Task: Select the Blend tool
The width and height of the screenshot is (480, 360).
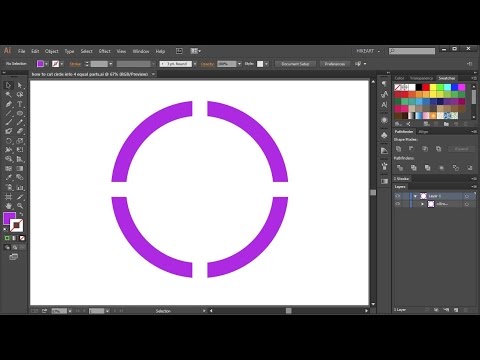Action: [20, 178]
